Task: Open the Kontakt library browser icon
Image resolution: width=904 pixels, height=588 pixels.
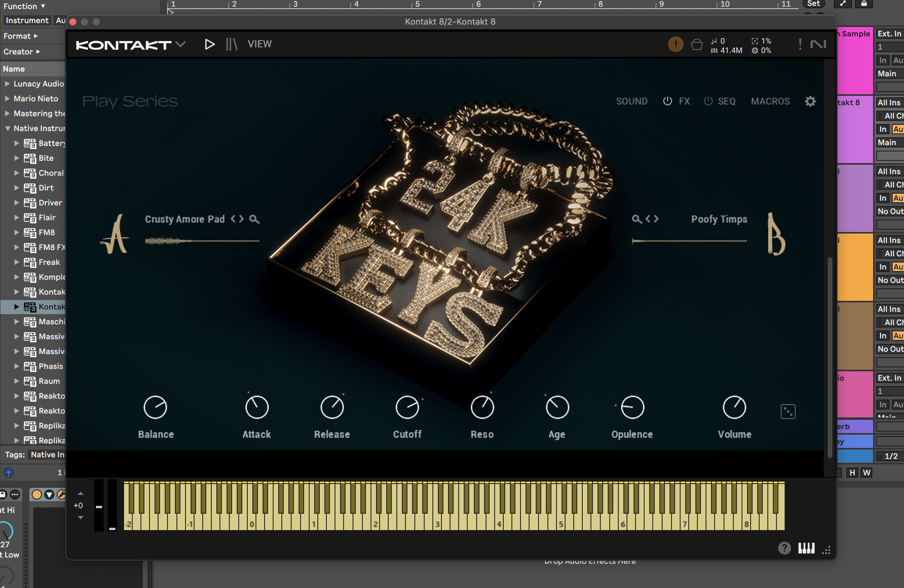Action: (x=231, y=44)
